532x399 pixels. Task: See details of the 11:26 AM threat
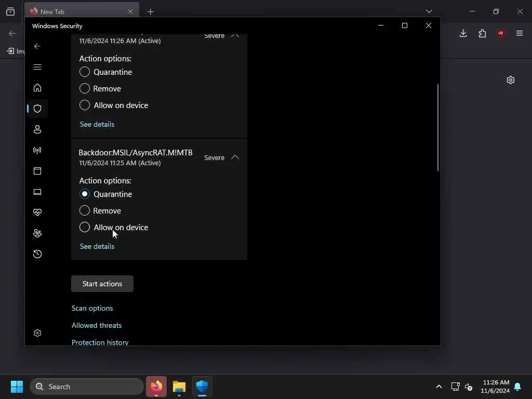coord(97,125)
